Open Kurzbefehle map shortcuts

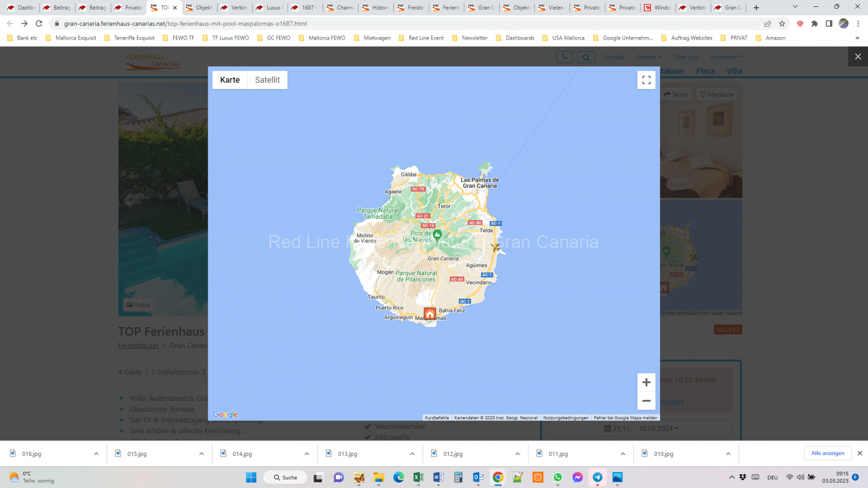point(437,418)
